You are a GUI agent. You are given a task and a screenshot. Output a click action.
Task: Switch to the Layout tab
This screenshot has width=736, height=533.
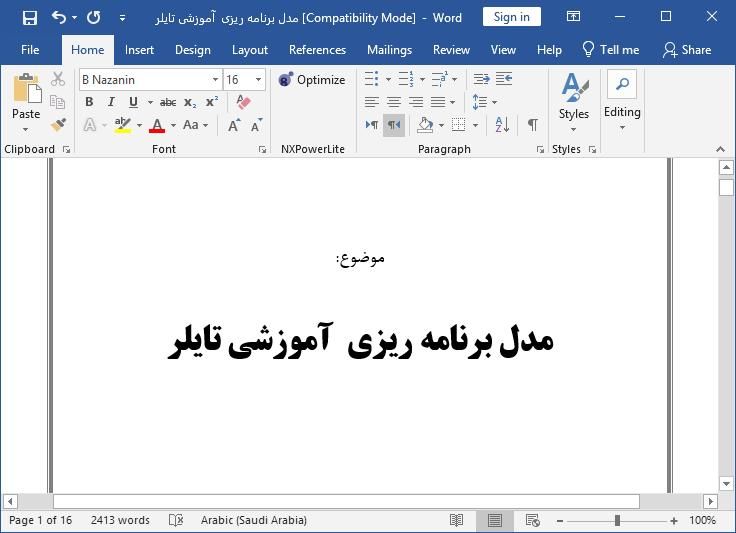click(250, 50)
